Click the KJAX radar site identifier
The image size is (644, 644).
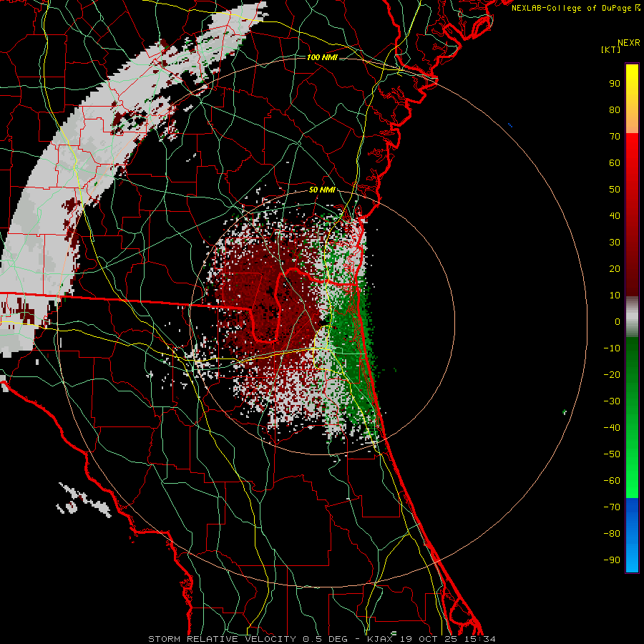tap(380, 639)
